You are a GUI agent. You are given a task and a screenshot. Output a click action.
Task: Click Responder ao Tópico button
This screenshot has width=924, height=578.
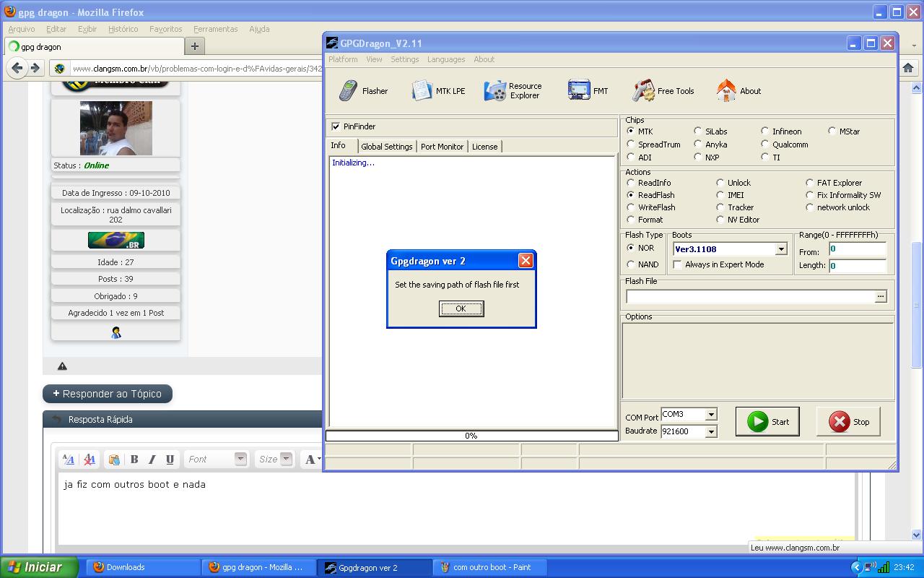108,394
